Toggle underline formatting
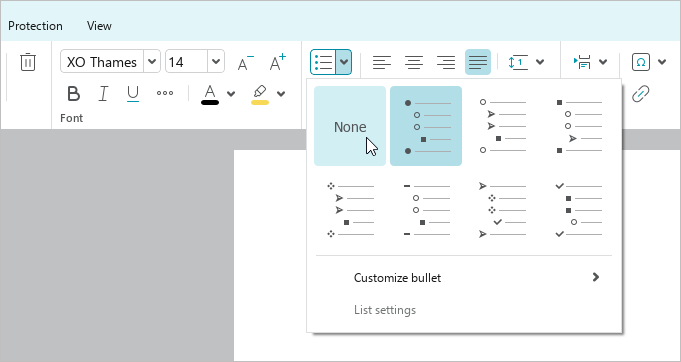This screenshot has width=681, height=362. pyautogui.click(x=132, y=94)
